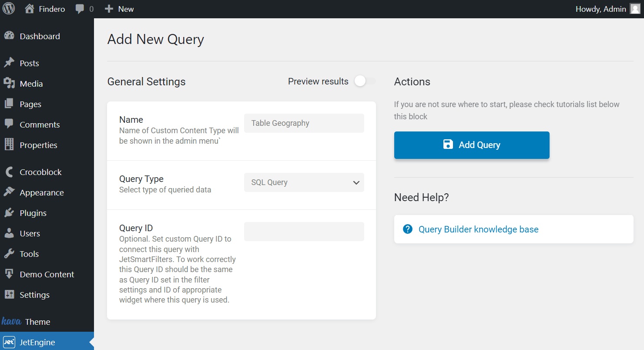
Task: Go to the Appearance menu
Action: coord(42,192)
